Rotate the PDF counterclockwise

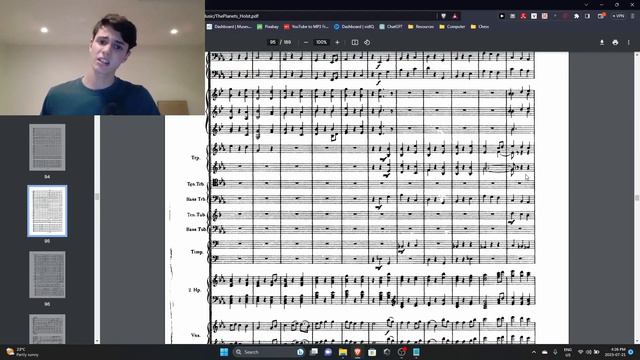pyautogui.click(x=367, y=42)
